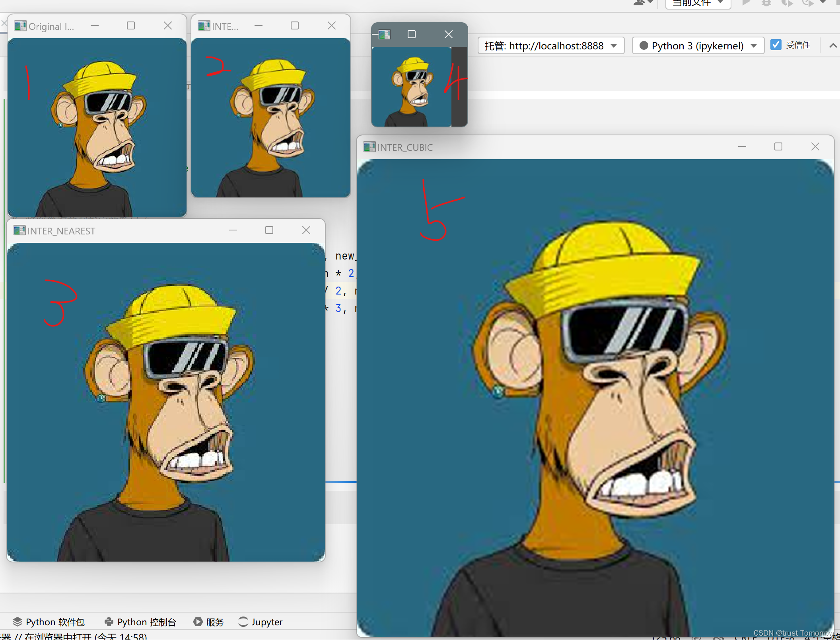840x640 pixels.
Task: Click the INTER_NEAREST window title text
Action: [x=61, y=231]
